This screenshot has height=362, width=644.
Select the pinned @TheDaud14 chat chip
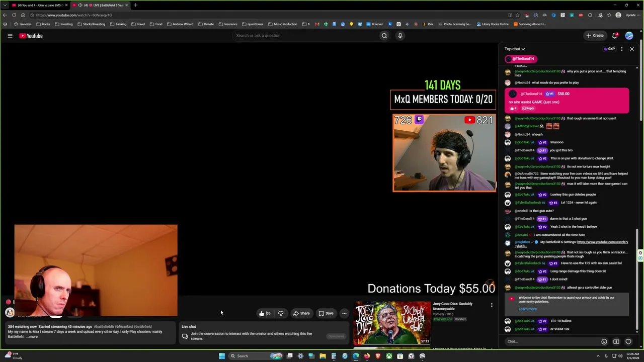[520, 59]
